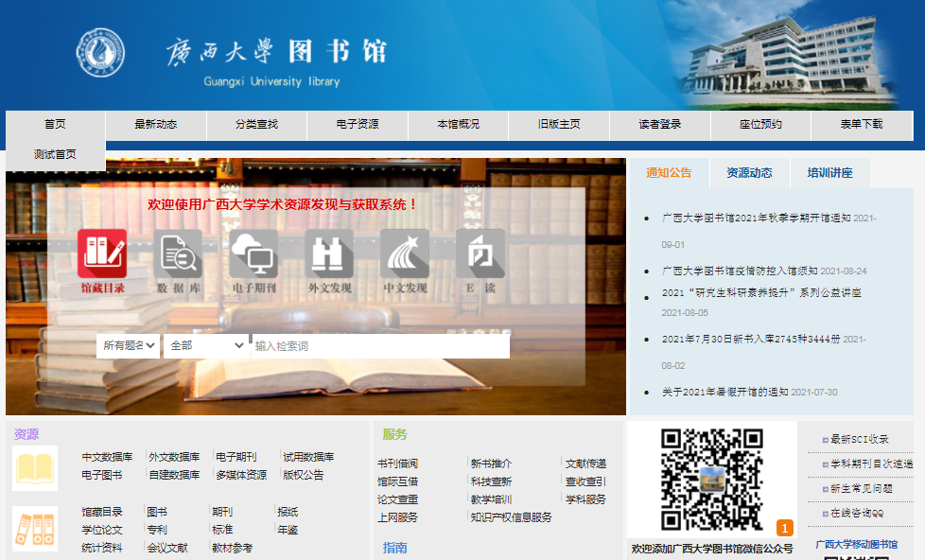
Task: Open the 专利 link
Action: 157,530
